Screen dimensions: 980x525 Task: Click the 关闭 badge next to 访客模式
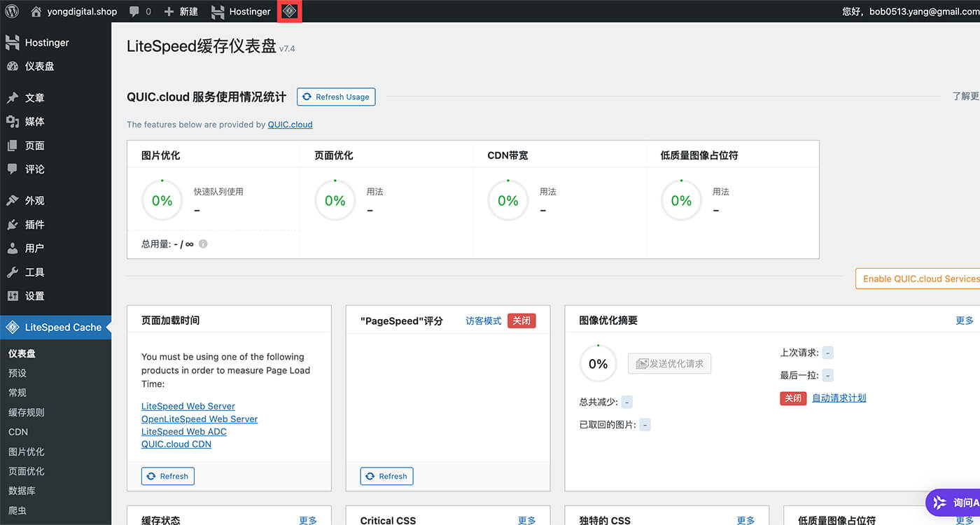(521, 321)
